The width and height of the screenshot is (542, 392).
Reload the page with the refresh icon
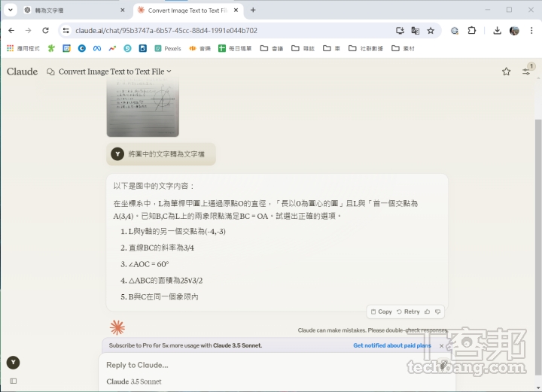[45, 30]
